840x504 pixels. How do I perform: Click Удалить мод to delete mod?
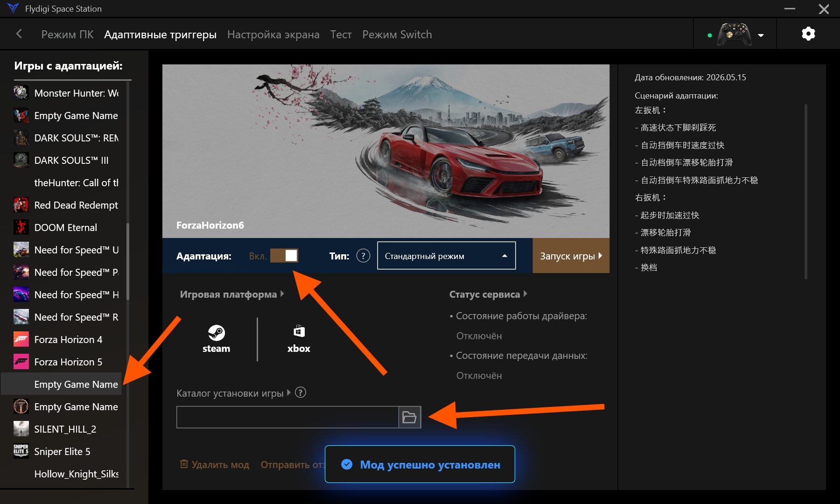[215, 464]
